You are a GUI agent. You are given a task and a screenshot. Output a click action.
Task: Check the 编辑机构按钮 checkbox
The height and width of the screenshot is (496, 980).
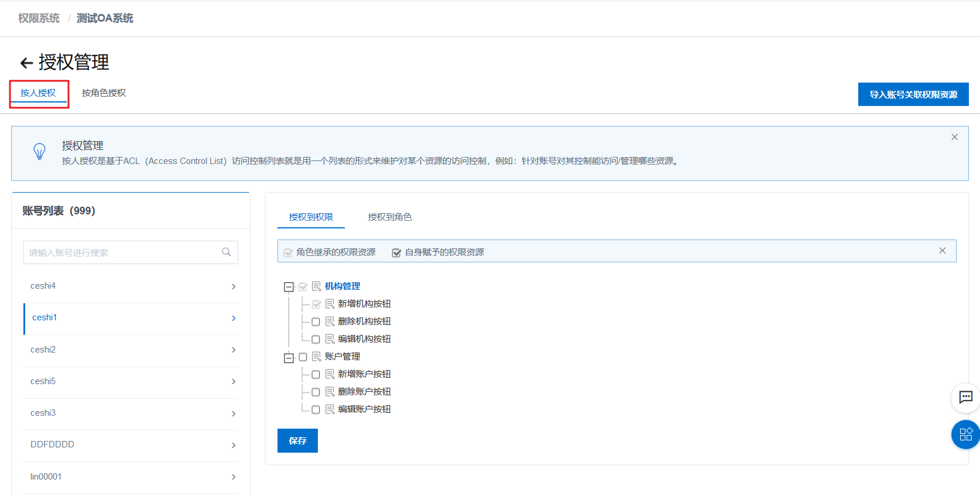[x=316, y=340]
